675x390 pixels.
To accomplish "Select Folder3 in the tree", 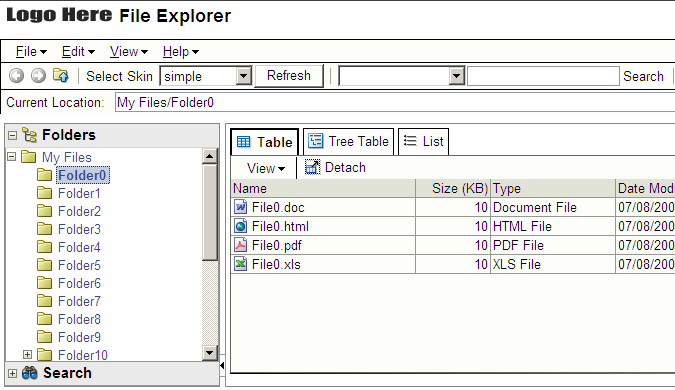I will [x=79, y=229].
